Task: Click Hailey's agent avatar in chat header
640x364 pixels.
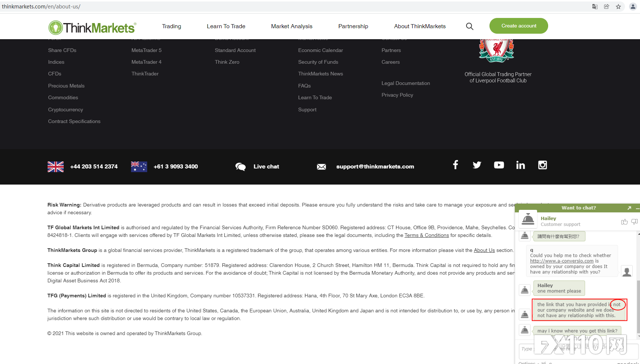Action: coord(528,219)
